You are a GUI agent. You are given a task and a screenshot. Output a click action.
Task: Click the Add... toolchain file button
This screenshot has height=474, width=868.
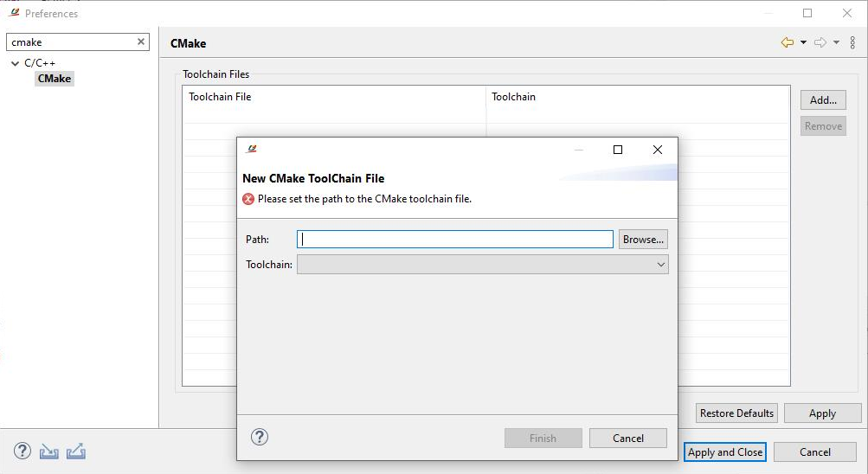(x=823, y=100)
